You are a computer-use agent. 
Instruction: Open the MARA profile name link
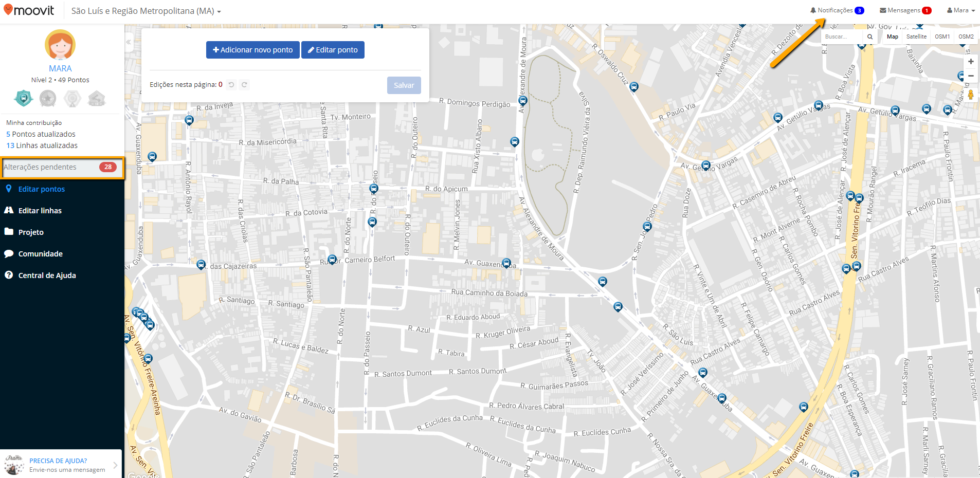coord(60,68)
